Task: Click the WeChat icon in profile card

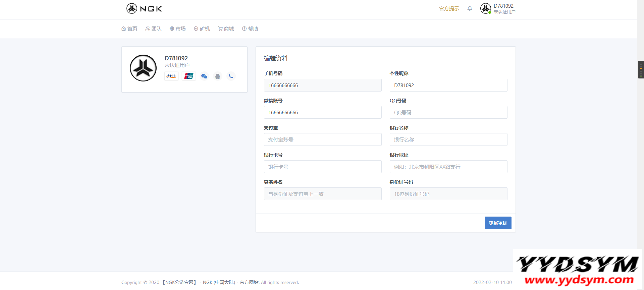Action: [x=204, y=76]
